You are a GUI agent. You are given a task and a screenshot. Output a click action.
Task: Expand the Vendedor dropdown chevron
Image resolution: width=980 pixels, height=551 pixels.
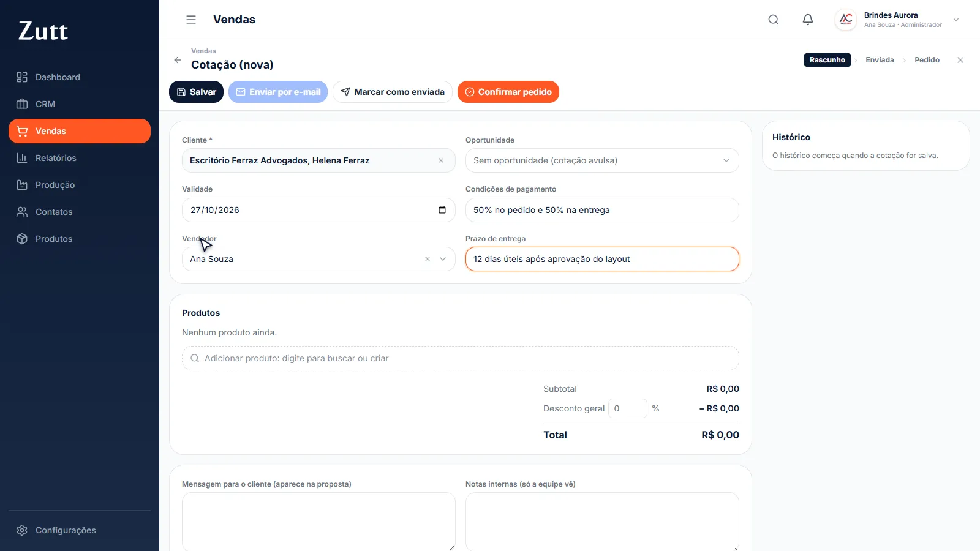[x=443, y=259]
